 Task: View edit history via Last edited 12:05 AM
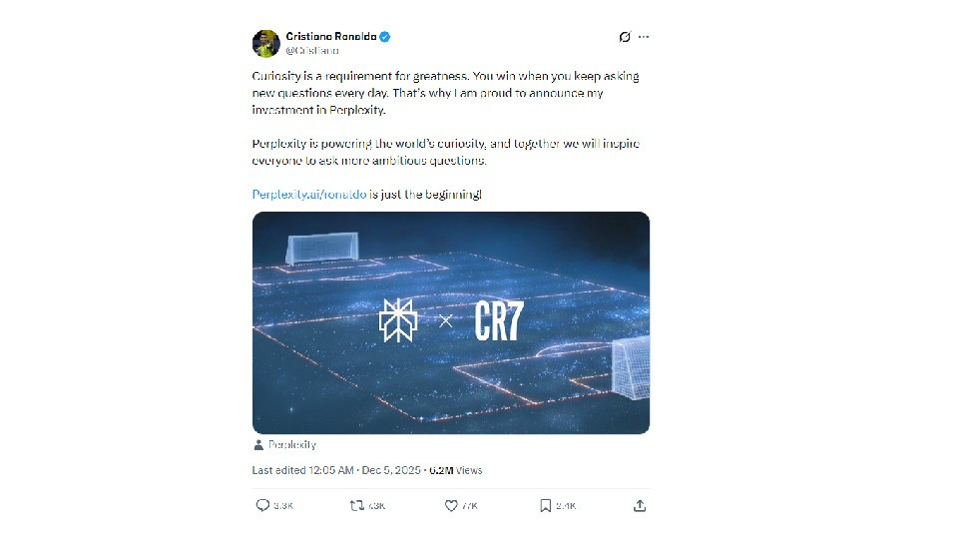(x=302, y=470)
